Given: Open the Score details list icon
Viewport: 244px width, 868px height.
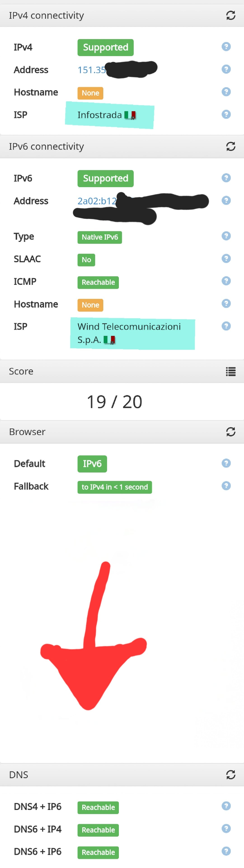Looking at the screenshot, I should pyautogui.click(x=230, y=371).
